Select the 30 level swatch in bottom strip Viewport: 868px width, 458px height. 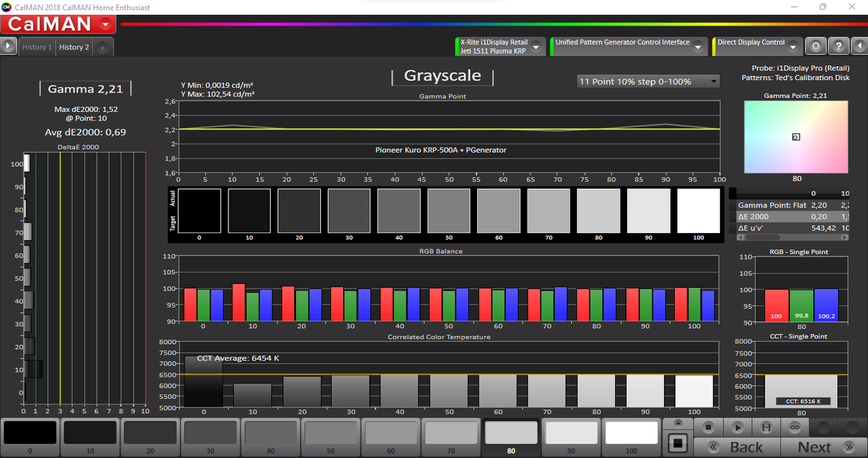[210, 438]
